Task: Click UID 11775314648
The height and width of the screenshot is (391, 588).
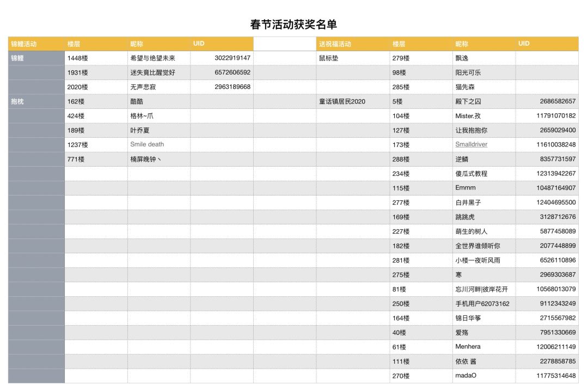Action: (556, 376)
